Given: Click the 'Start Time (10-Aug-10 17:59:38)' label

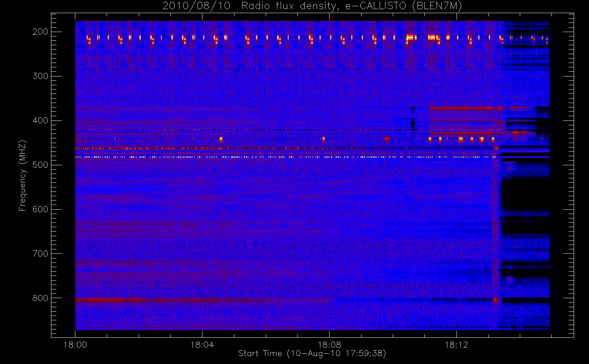Looking at the screenshot, I should pyautogui.click(x=312, y=353).
